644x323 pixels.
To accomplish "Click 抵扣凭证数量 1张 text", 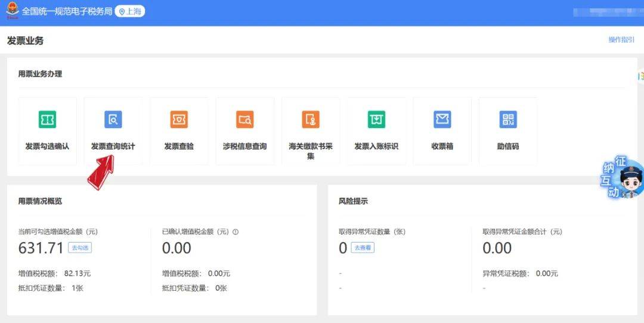I will click(x=51, y=288).
